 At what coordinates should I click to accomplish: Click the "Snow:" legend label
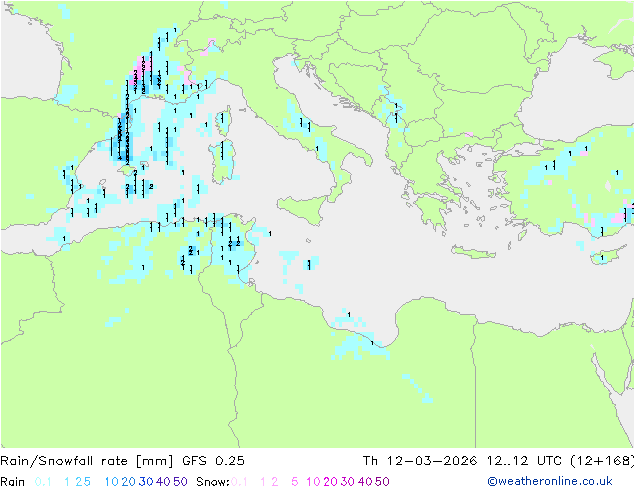click(213, 482)
